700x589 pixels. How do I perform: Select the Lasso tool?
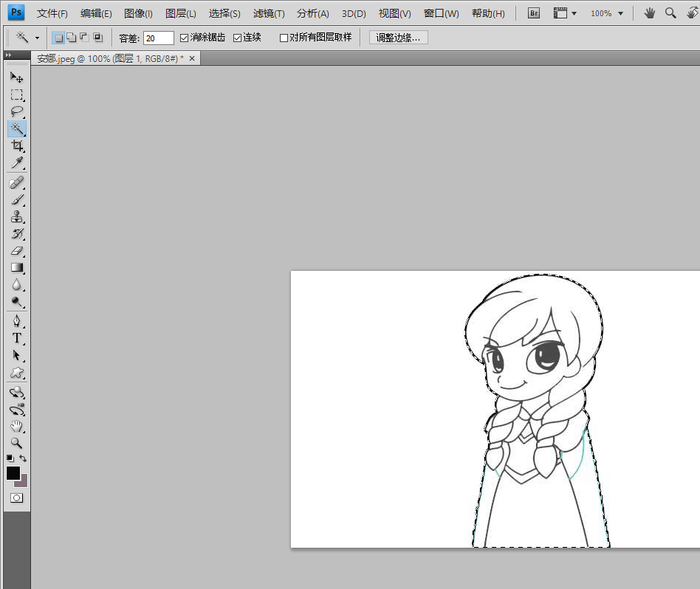[x=16, y=111]
